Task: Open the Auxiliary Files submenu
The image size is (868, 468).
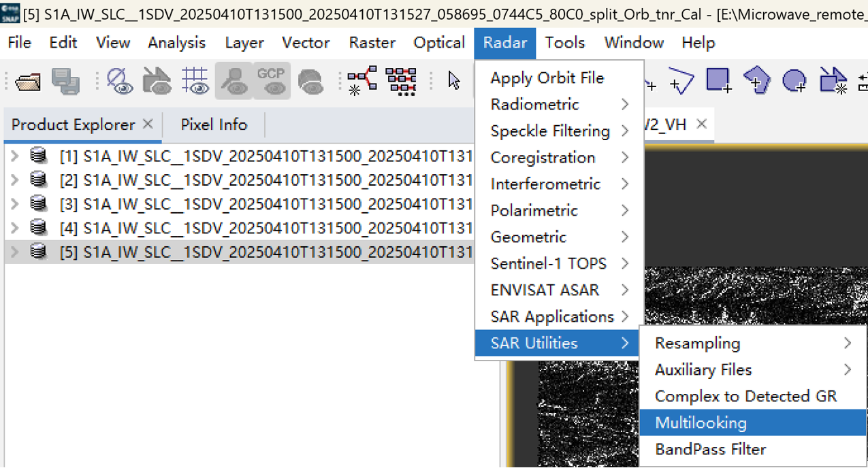Action: point(753,369)
